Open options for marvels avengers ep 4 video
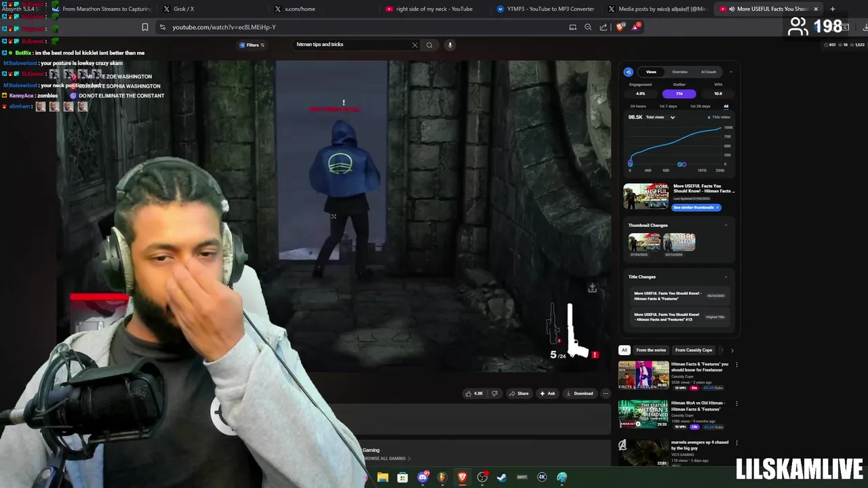 tap(736, 443)
